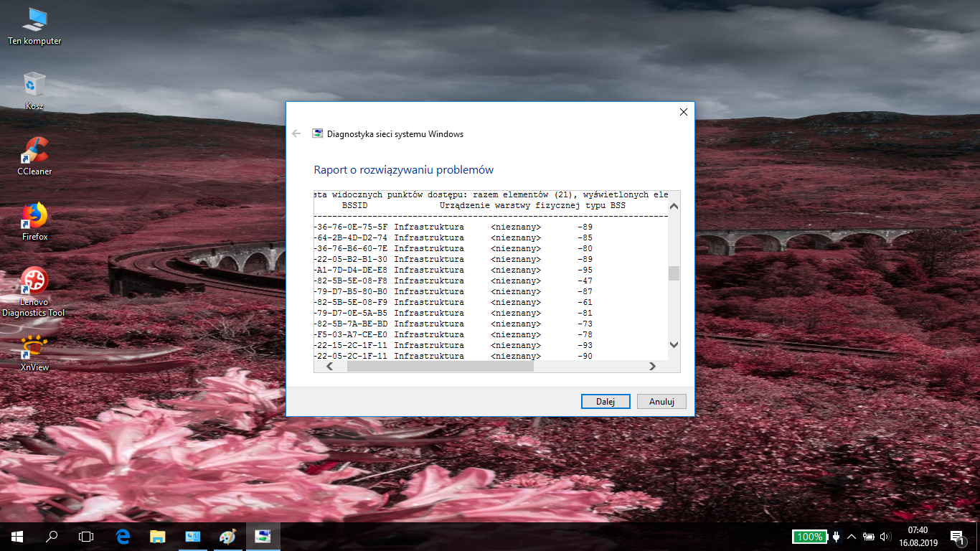
Task: Click the horizontal scrollbar thumb
Action: click(x=440, y=366)
